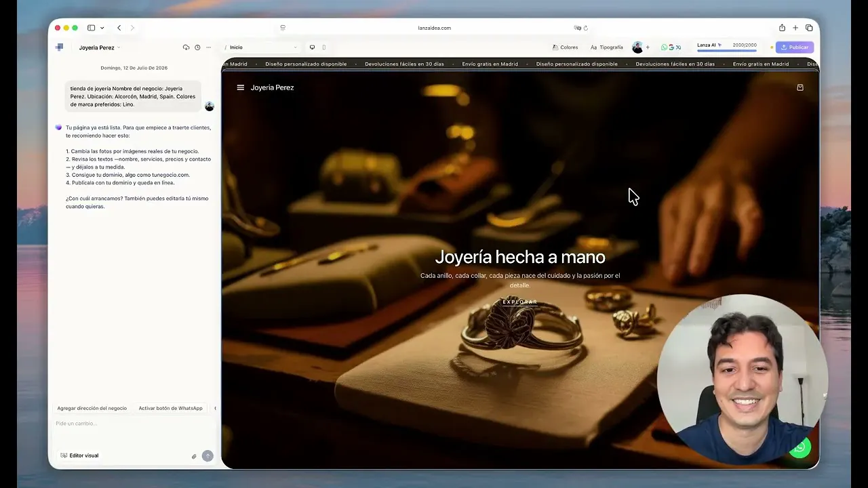
Task: Click the translate icon in address bar
Action: (x=577, y=28)
